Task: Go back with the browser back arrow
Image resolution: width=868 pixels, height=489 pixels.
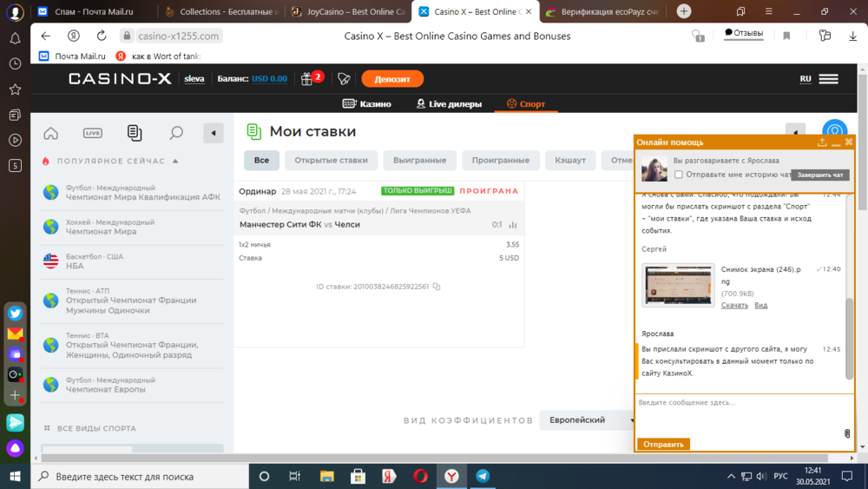Action: (x=45, y=36)
